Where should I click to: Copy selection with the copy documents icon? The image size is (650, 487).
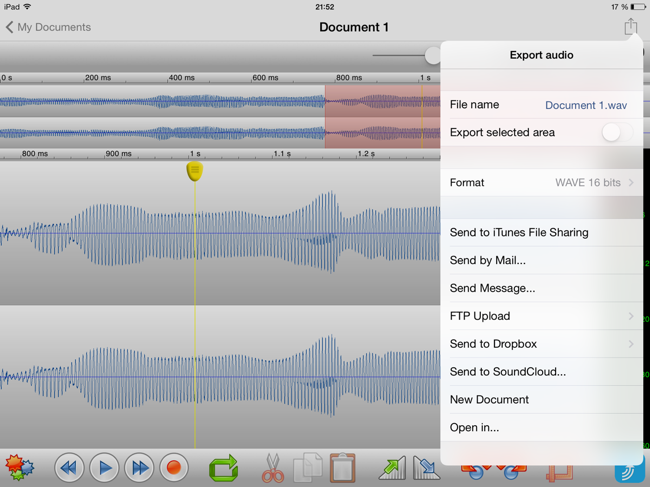(307, 468)
